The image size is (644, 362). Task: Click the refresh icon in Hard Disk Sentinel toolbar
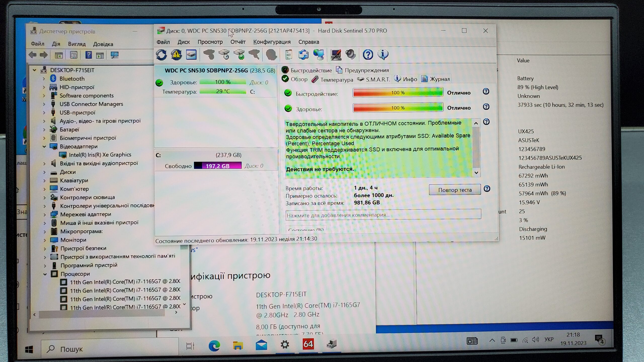tap(161, 55)
